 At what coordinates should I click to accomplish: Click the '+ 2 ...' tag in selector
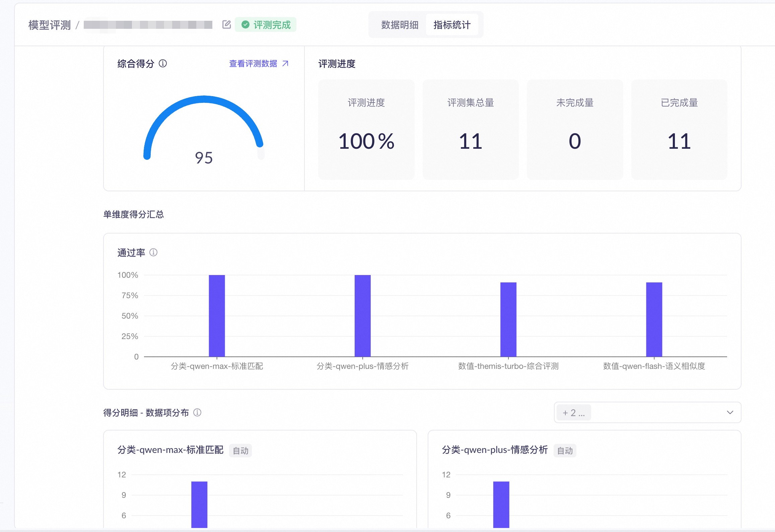pos(573,413)
